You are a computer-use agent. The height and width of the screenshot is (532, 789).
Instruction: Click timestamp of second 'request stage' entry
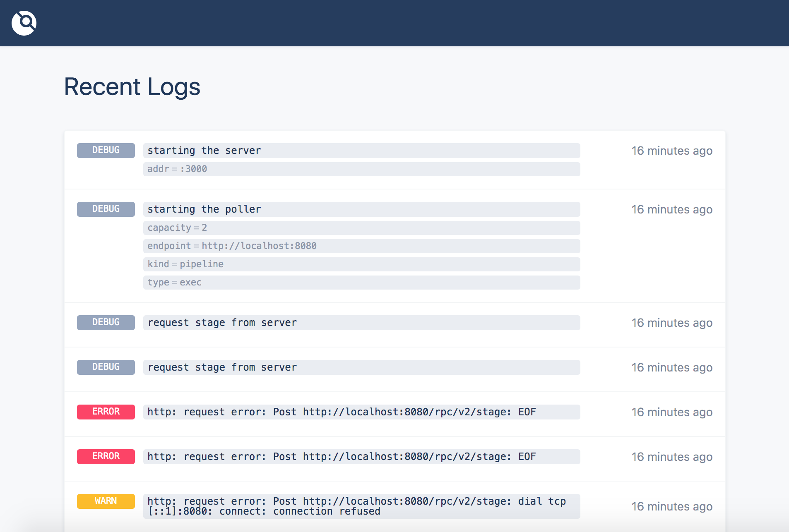coord(672,367)
